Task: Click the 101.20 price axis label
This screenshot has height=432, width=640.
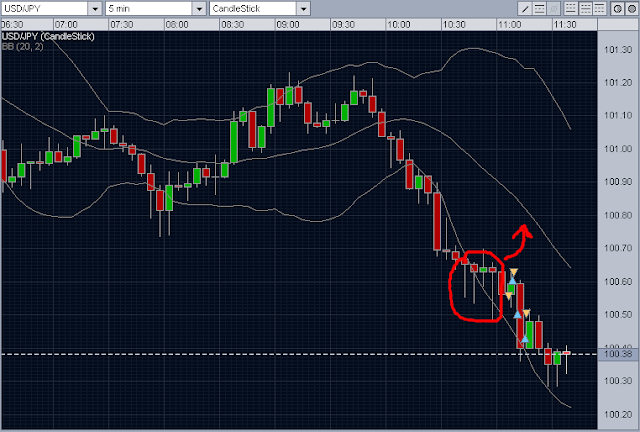Action: coord(618,83)
